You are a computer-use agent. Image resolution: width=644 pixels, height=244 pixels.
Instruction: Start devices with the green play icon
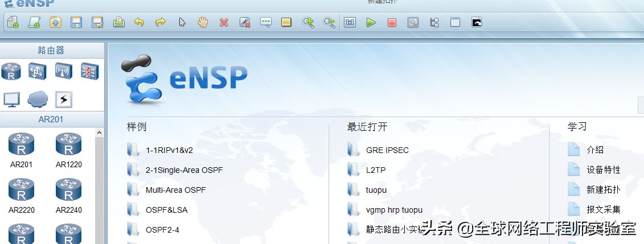(x=371, y=22)
